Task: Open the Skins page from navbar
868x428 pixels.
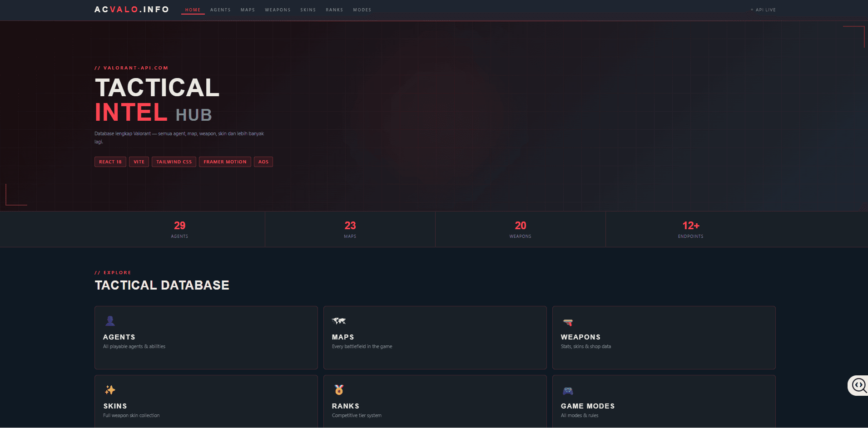Action: coord(308,10)
